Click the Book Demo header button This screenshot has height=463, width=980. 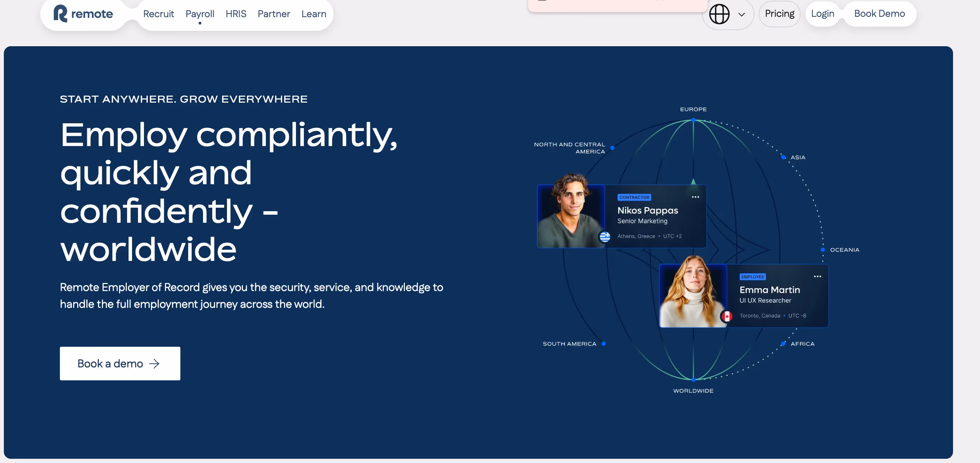pos(879,14)
